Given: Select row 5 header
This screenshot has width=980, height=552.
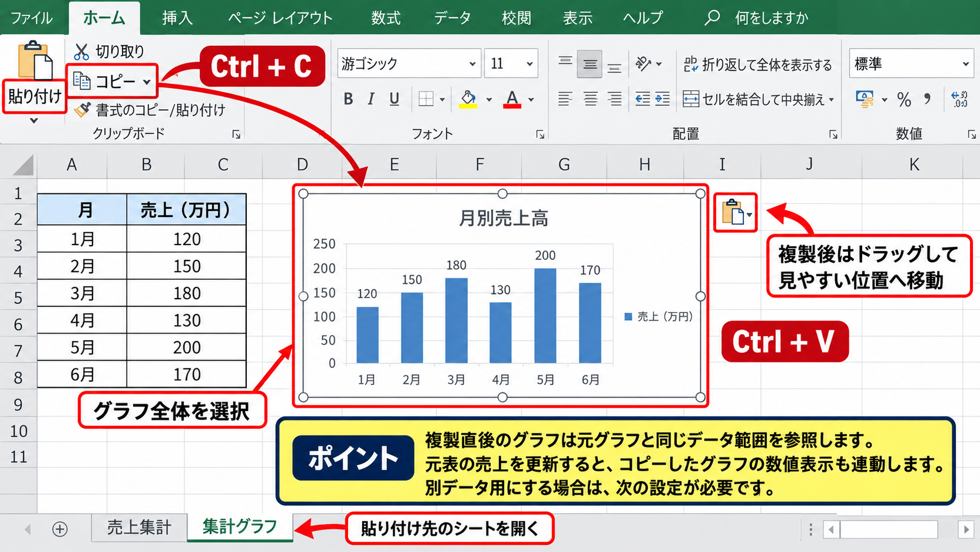Looking at the screenshot, I should 18,298.
